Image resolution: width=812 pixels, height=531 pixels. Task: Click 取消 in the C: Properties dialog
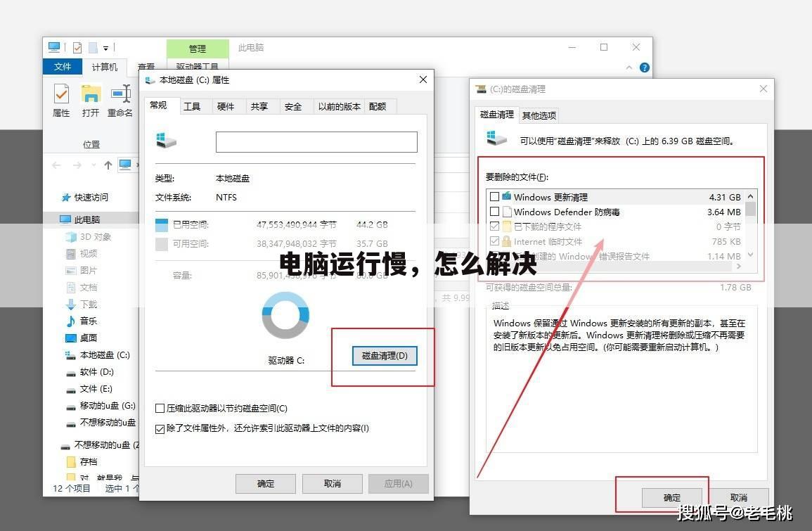coord(333,483)
